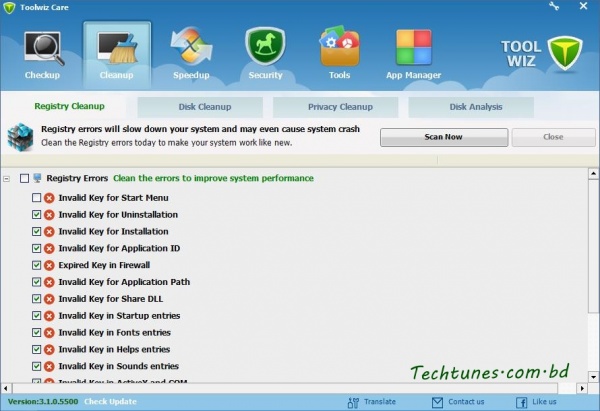
Task: Uncheck Invalid Key in Sounds entries
Action: (36, 366)
